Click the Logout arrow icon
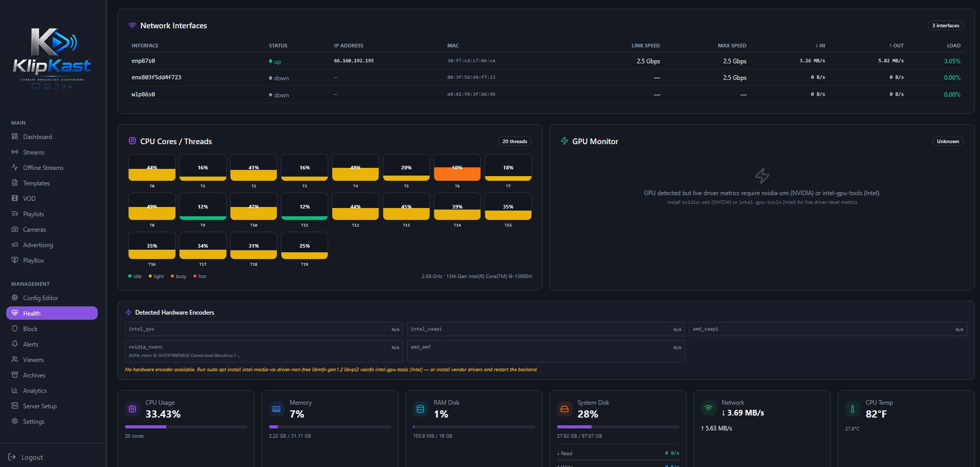Viewport: 980px width, 467px height. [x=12, y=457]
